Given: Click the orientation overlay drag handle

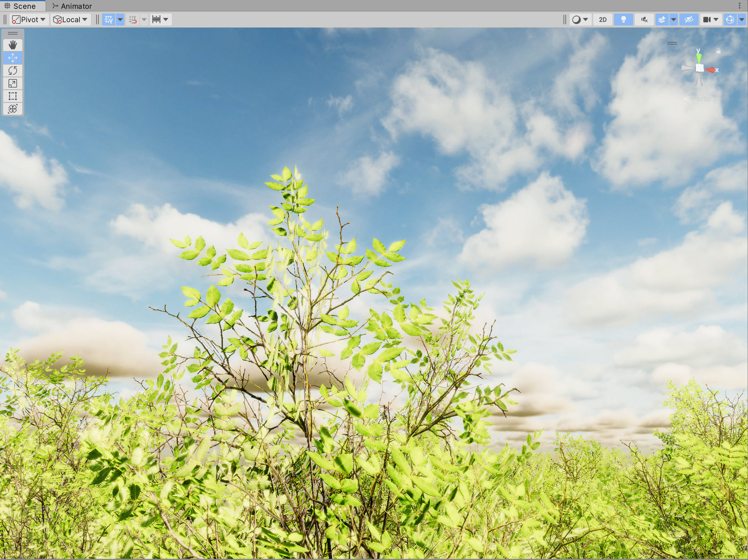Looking at the screenshot, I should pos(672,43).
